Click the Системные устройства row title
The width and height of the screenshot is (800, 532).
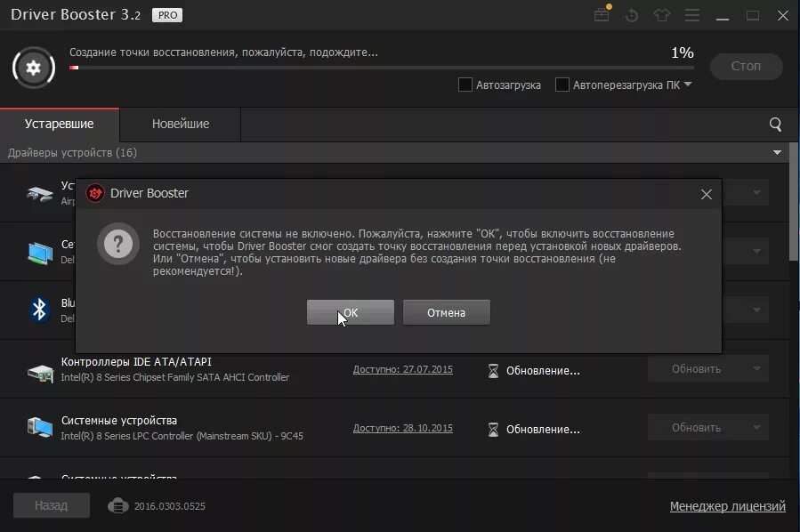coord(119,420)
